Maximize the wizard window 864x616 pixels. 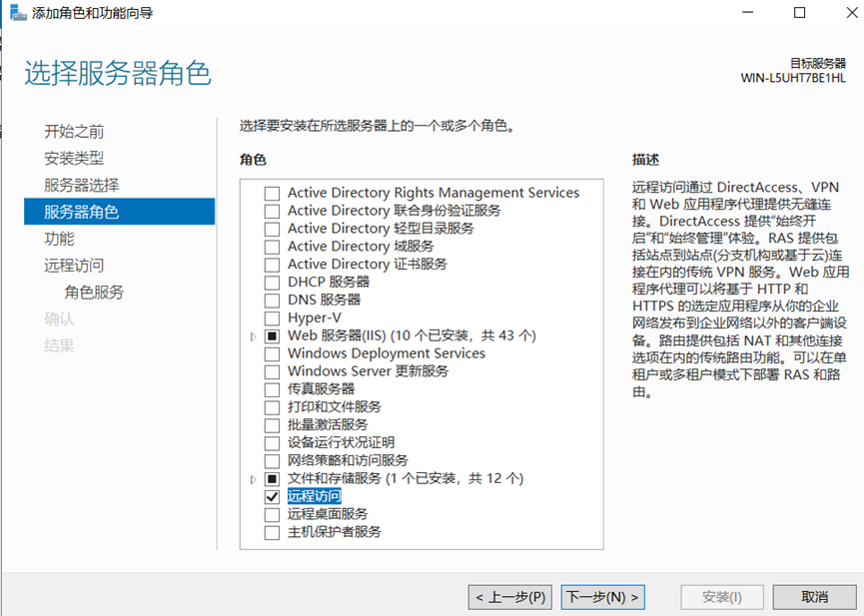799,13
